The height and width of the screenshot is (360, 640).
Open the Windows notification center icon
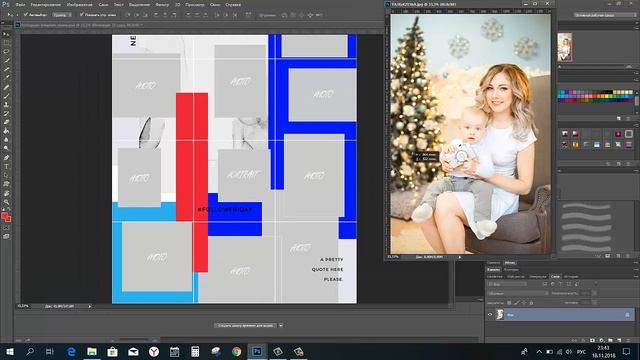tap(627, 351)
